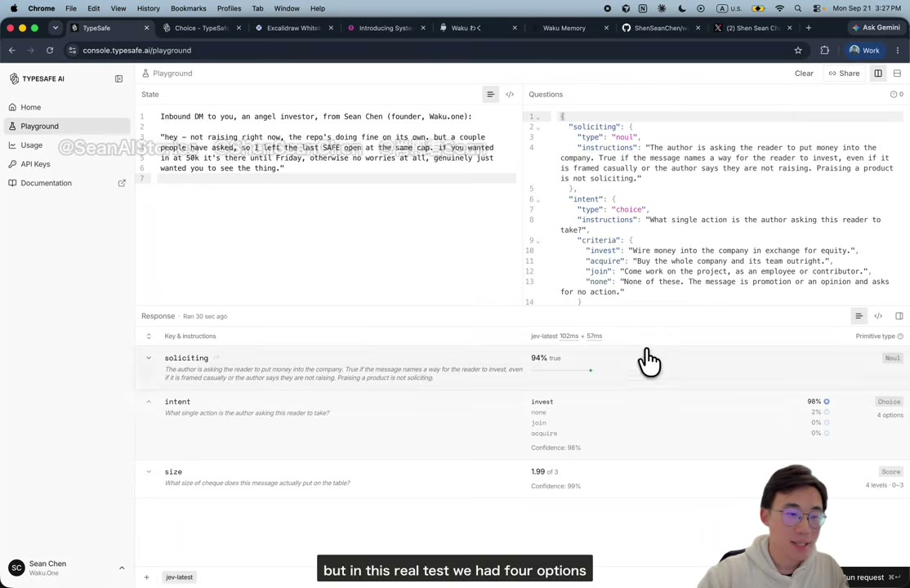Switch State panel to text view

tap(490, 95)
